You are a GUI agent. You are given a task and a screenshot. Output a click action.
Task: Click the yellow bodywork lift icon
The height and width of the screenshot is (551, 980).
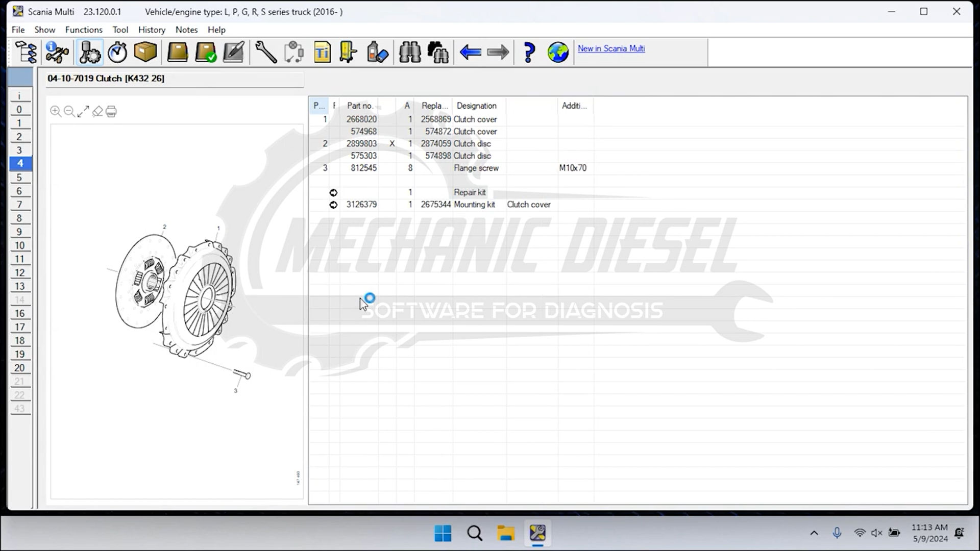(349, 52)
